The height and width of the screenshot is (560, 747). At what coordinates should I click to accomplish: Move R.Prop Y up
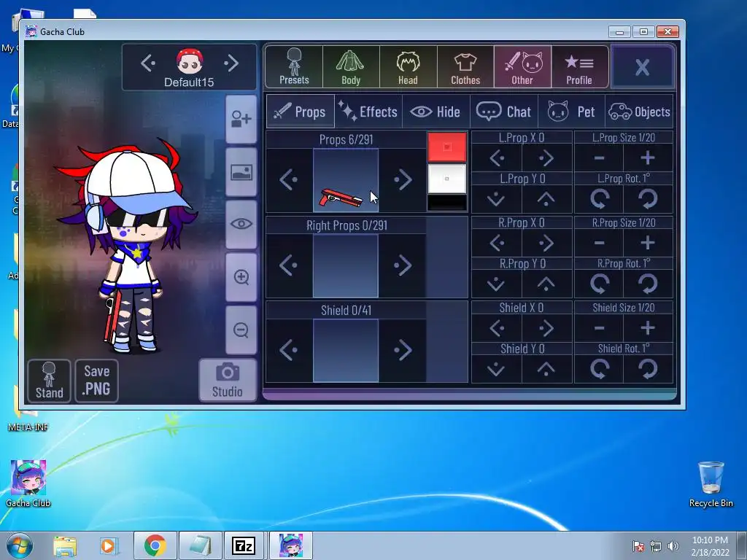click(x=546, y=284)
